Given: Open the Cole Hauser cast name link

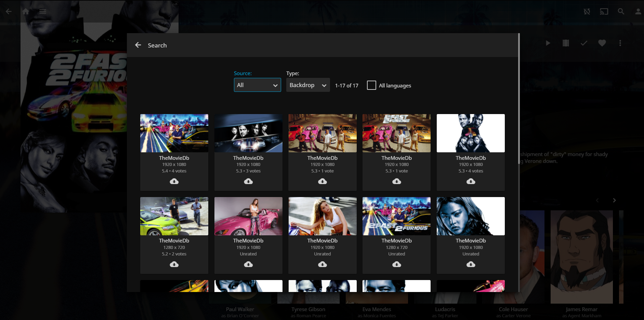Looking at the screenshot, I should [513, 309].
